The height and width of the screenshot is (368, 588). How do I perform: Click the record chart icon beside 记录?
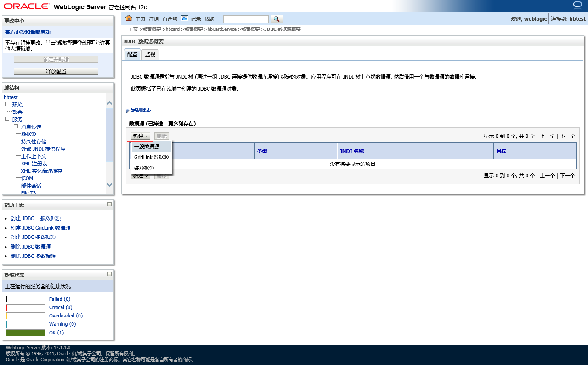point(185,18)
